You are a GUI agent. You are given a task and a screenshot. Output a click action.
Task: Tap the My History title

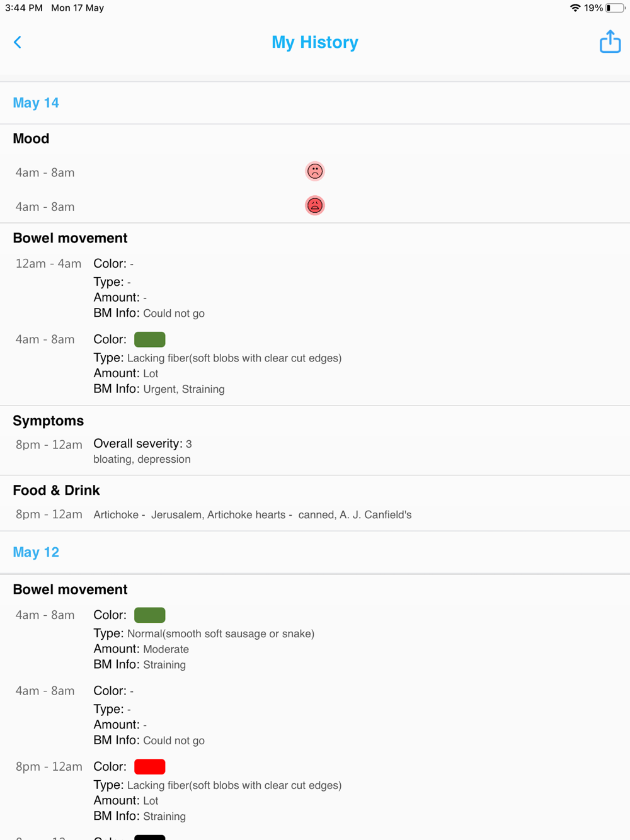coord(315,42)
